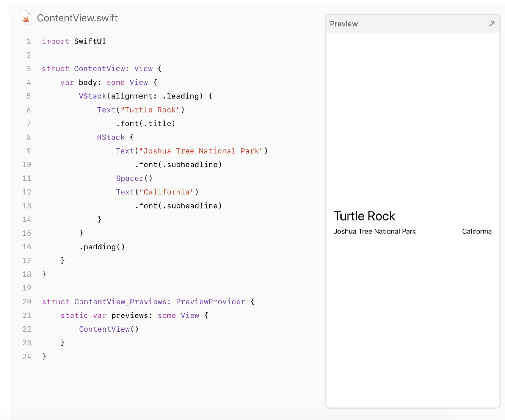Click "VStack(alignment: .leading)" code
This screenshot has height=420, width=505.
click(141, 96)
